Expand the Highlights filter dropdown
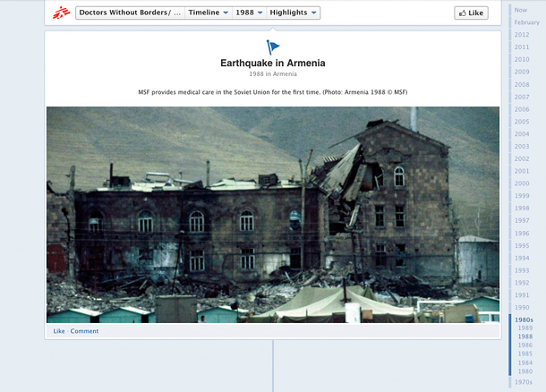This screenshot has height=392, width=546. [x=293, y=13]
